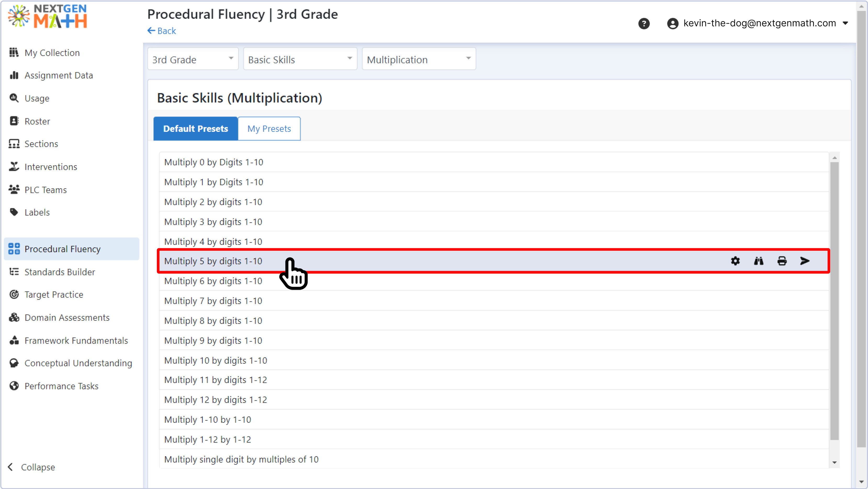Click the NextGen Math logo
Screen dimensions: 868x489
pyautogui.click(x=48, y=16)
